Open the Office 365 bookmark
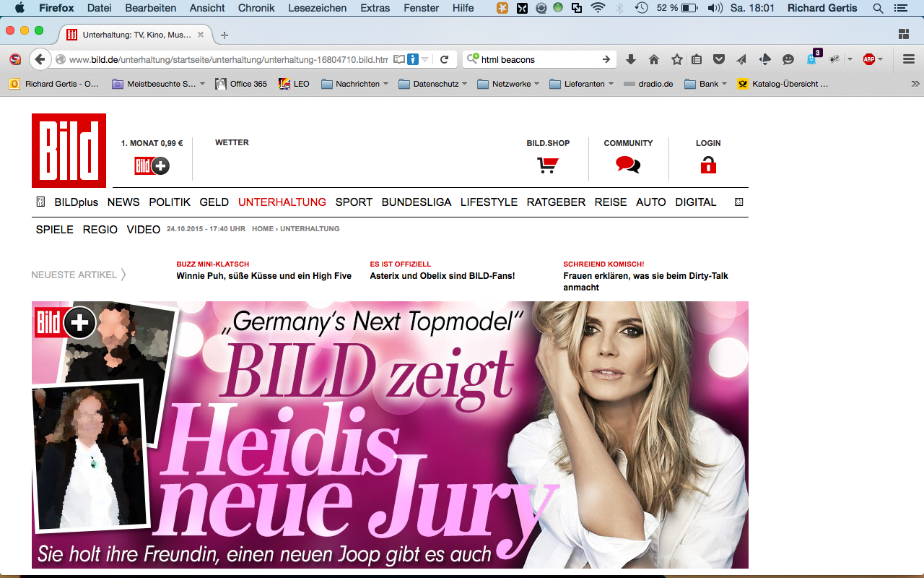This screenshot has height=578, width=924. (x=241, y=84)
